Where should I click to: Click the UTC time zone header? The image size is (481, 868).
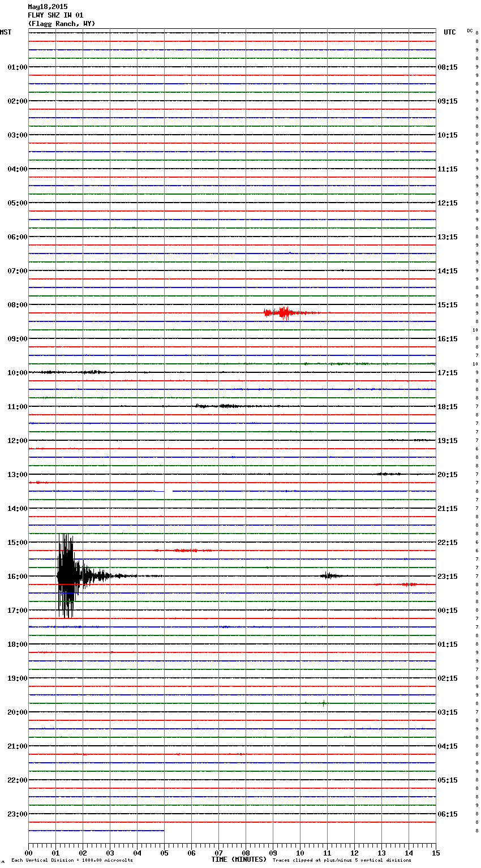click(449, 32)
